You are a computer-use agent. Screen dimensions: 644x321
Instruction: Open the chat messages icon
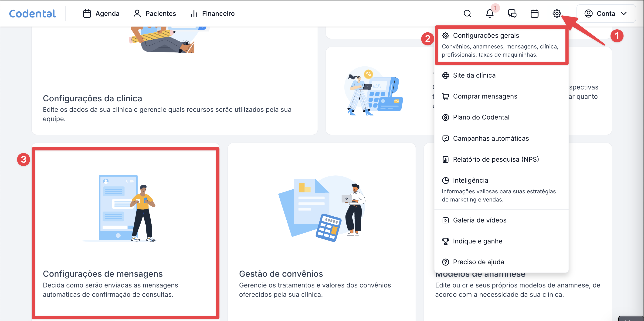coord(512,14)
